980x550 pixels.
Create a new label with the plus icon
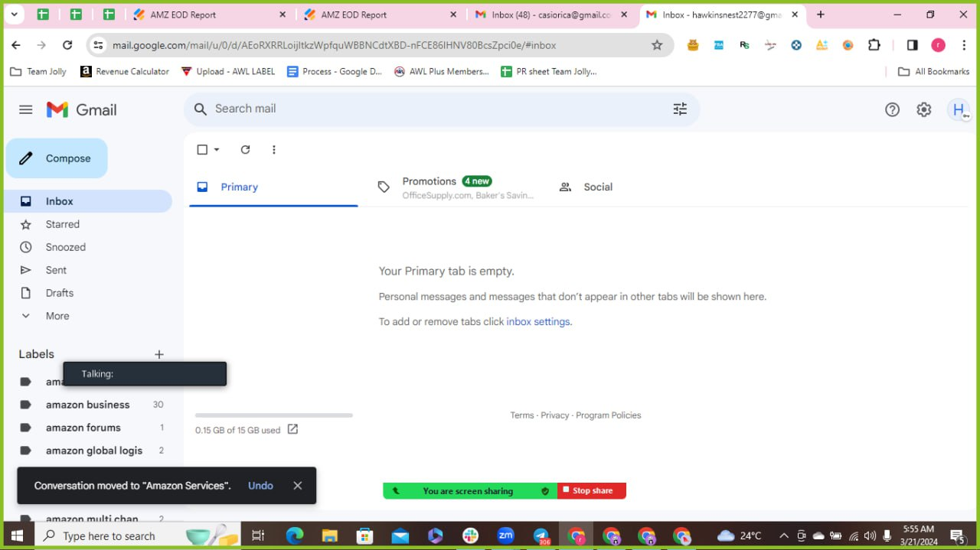pos(159,354)
